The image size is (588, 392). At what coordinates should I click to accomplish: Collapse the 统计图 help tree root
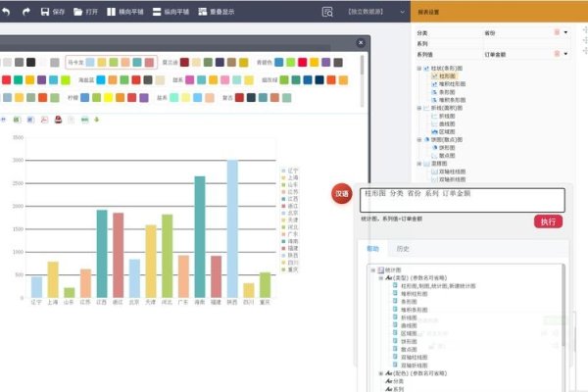click(372, 270)
